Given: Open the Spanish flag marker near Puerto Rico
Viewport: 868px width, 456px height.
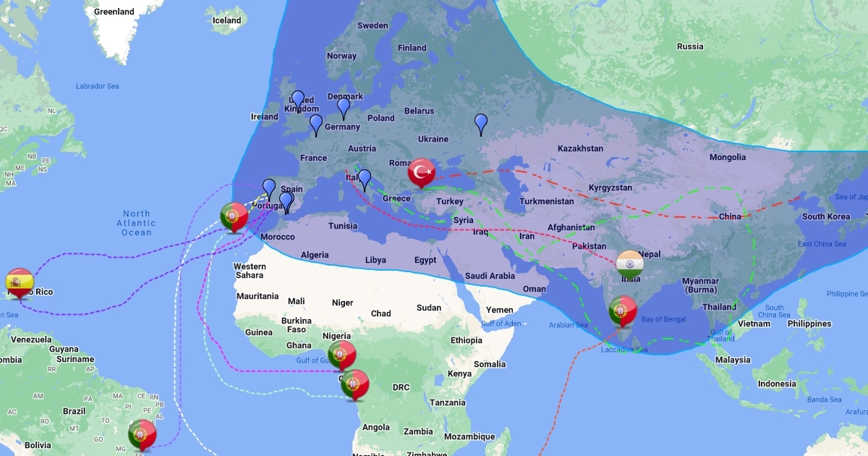Looking at the screenshot, I should [20, 284].
